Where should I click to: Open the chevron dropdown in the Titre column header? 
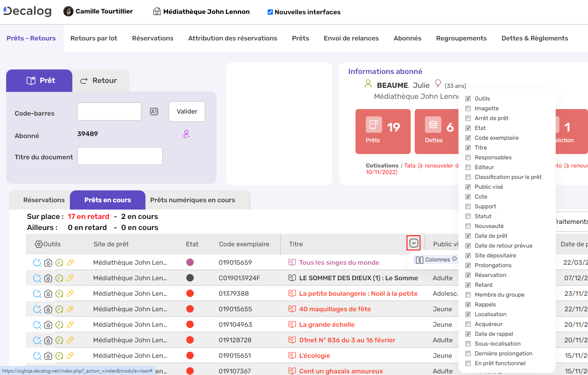pyautogui.click(x=414, y=243)
